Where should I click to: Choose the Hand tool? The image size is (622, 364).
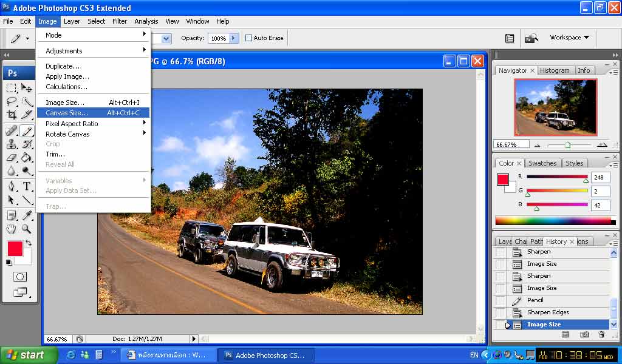[x=12, y=229]
